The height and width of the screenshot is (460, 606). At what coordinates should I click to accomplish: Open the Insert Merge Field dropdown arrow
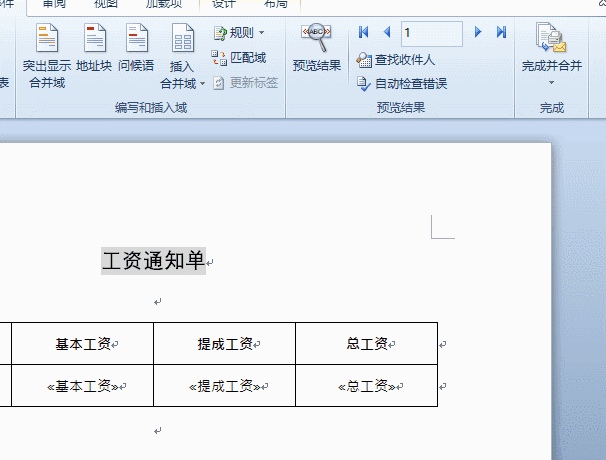click(x=202, y=83)
